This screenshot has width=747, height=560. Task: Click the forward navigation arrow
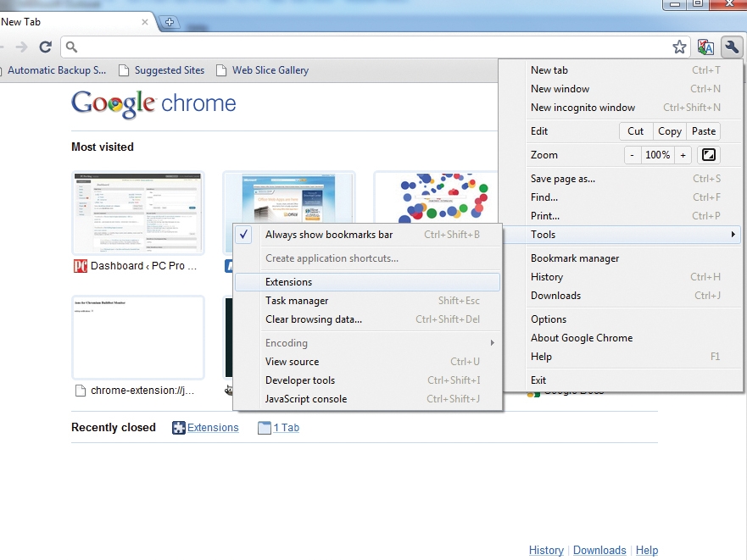pos(21,47)
